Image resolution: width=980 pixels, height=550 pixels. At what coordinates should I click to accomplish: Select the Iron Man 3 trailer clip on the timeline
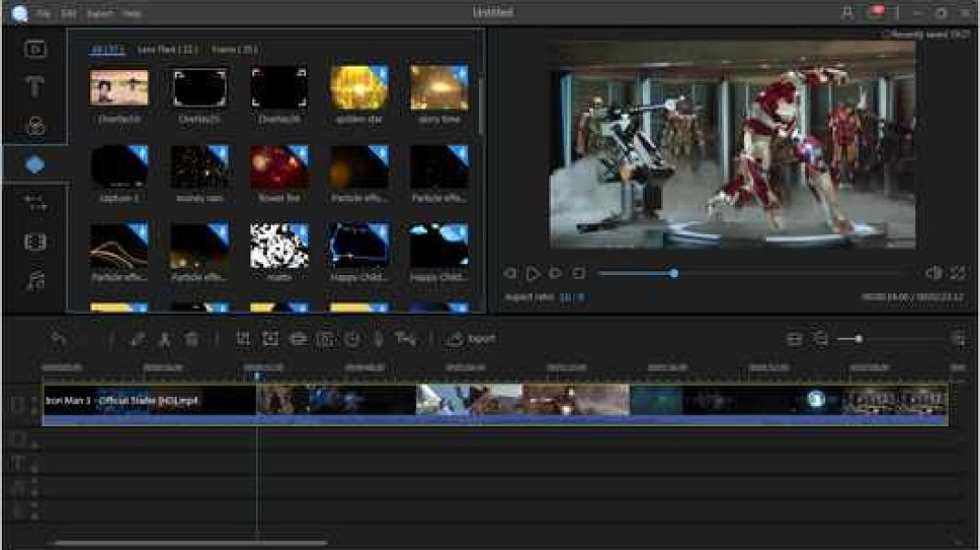coord(495,403)
